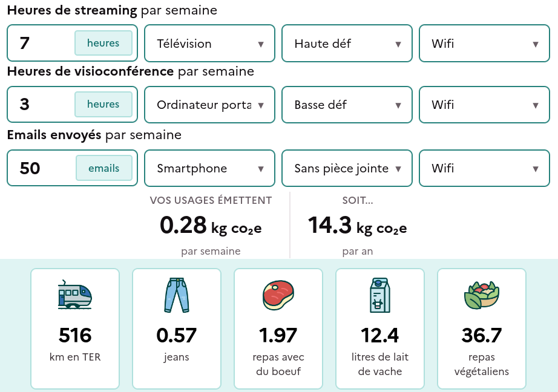Open the emails Wifi network dropdown
This screenshot has height=392, width=558.
tap(484, 168)
